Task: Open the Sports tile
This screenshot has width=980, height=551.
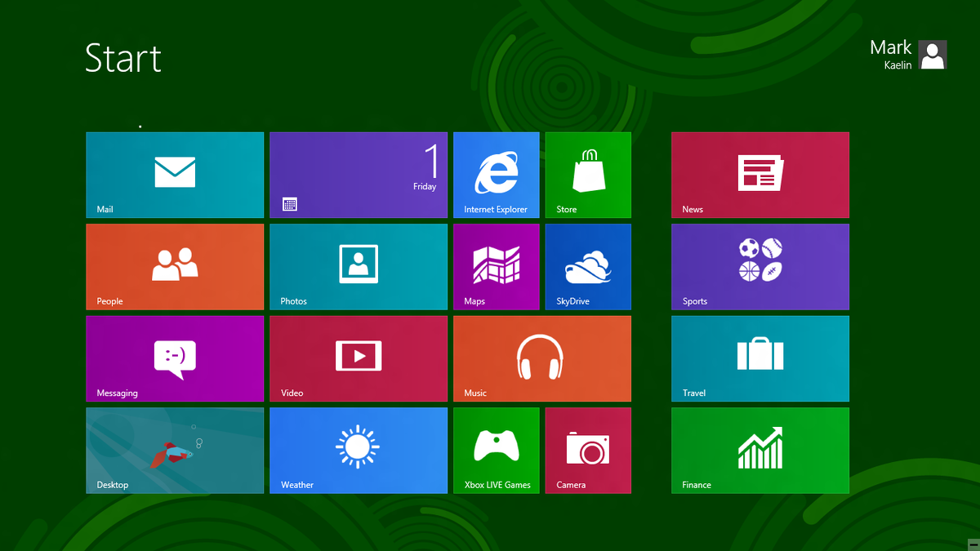Action: (760, 267)
